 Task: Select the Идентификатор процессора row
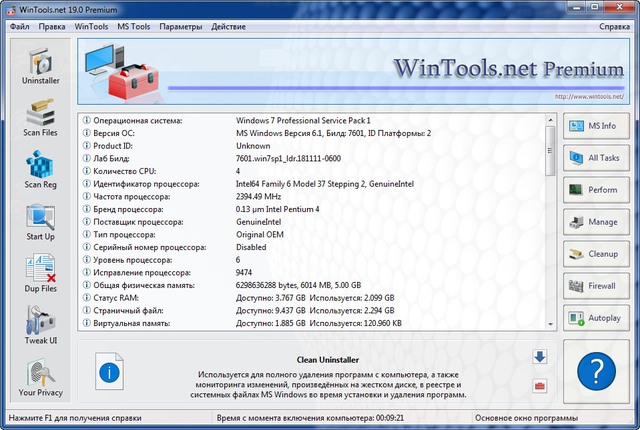pos(311,184)
